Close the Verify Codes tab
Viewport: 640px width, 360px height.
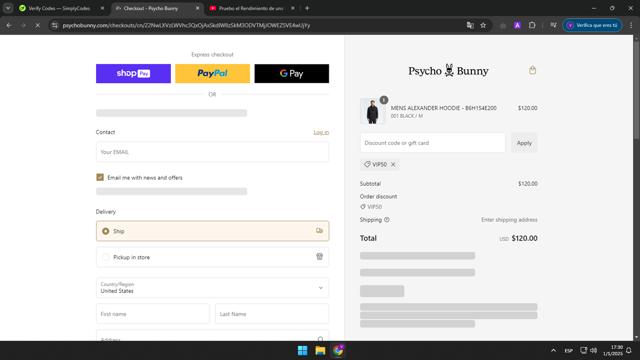[x=102, y=8]
